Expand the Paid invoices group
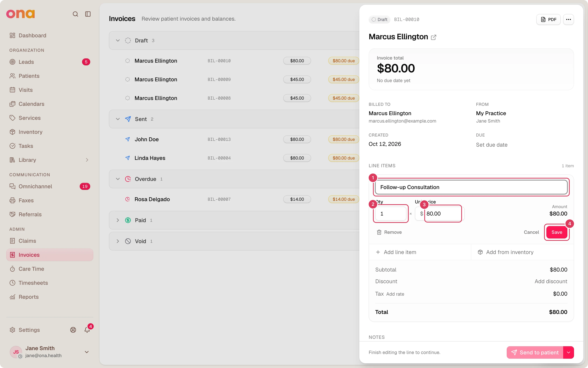 pos(118,220)
